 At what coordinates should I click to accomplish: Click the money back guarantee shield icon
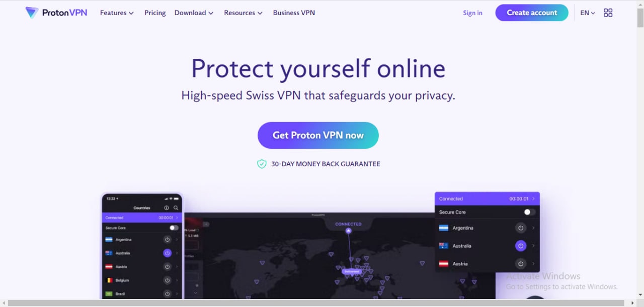coord(262,164)
